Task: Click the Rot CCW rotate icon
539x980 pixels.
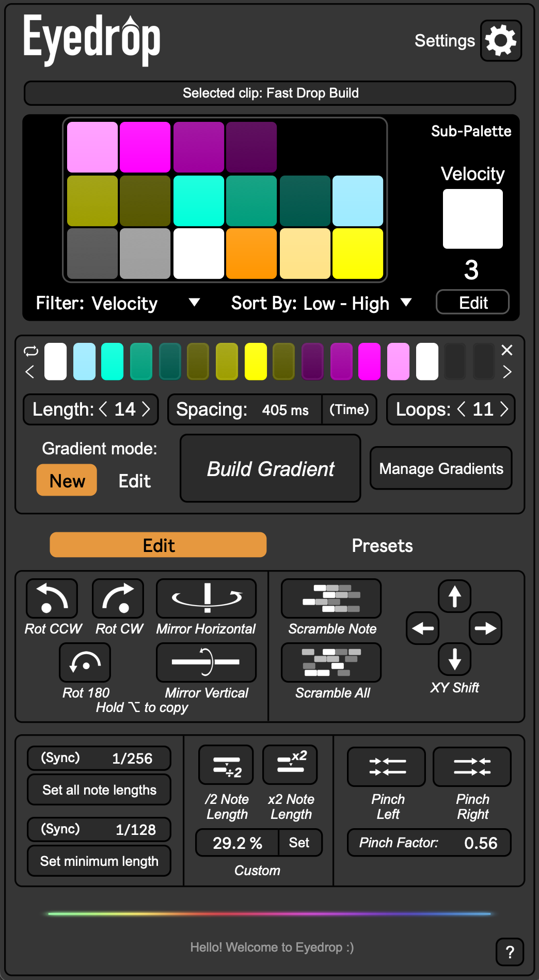Action: pos(52,598)
